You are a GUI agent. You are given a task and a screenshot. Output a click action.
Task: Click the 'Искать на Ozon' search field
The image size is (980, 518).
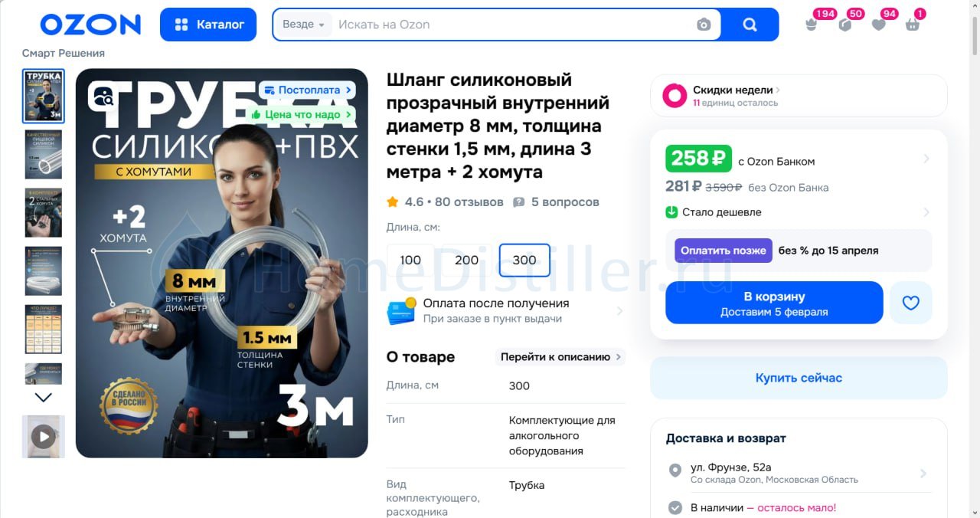coord(513,25)
